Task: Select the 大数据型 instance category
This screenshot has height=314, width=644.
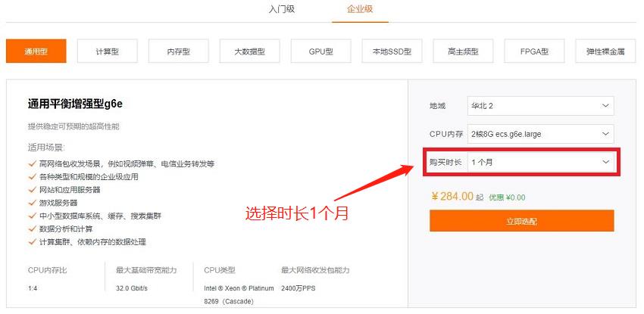Action: tap(250, 51)
